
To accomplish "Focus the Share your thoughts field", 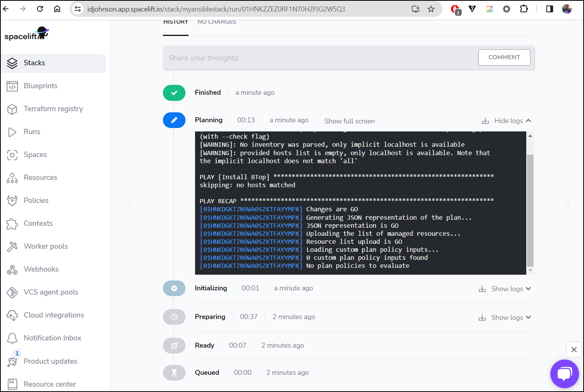I will (x=320, y=58).
